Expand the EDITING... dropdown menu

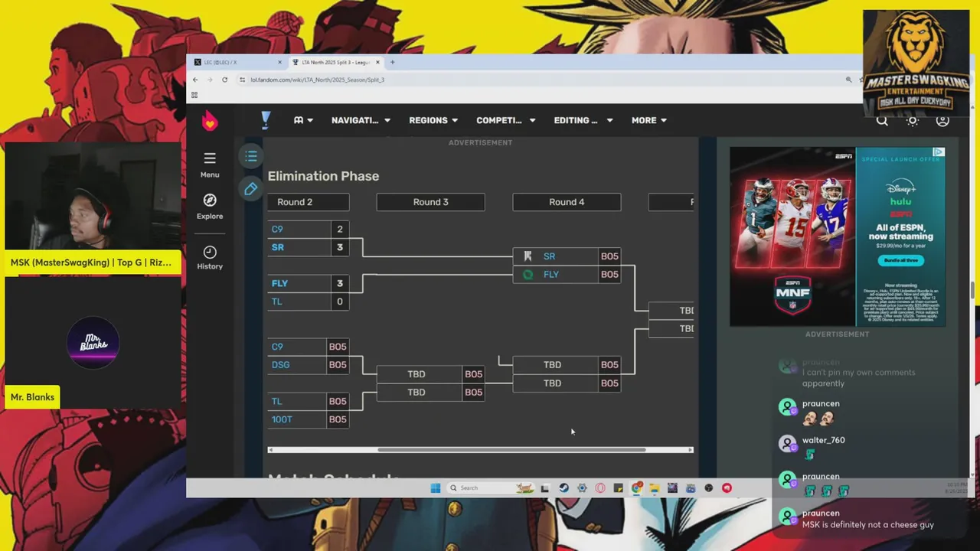[x=583, y=120]
